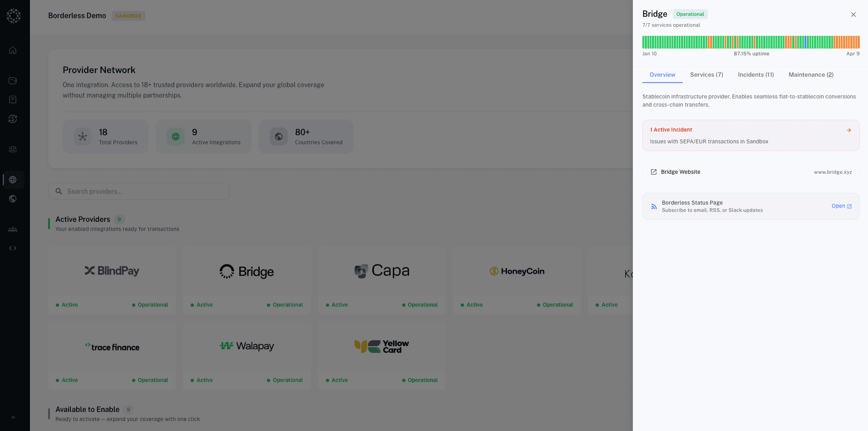Open the Bridge Website link row

coord(751,172)
